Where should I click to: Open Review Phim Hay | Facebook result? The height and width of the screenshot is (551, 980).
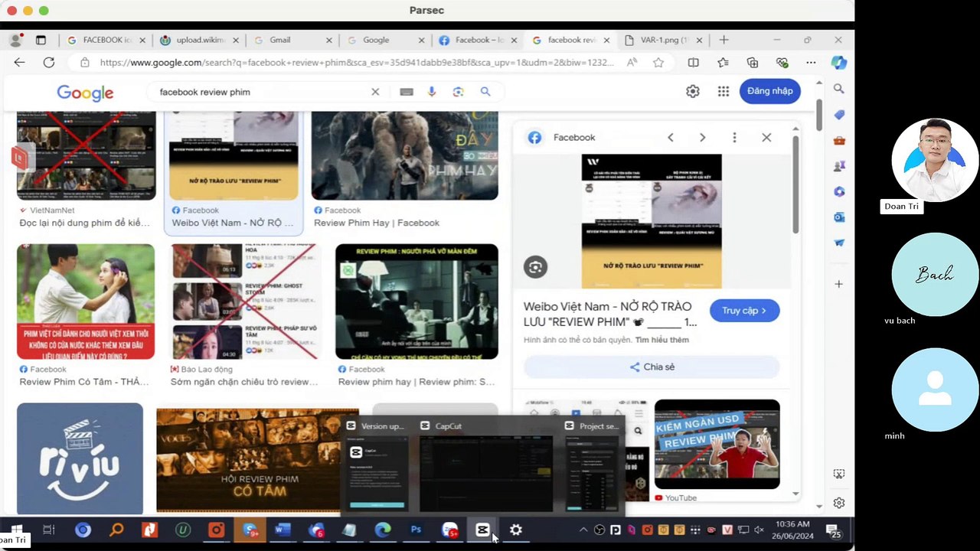(377, 223)
